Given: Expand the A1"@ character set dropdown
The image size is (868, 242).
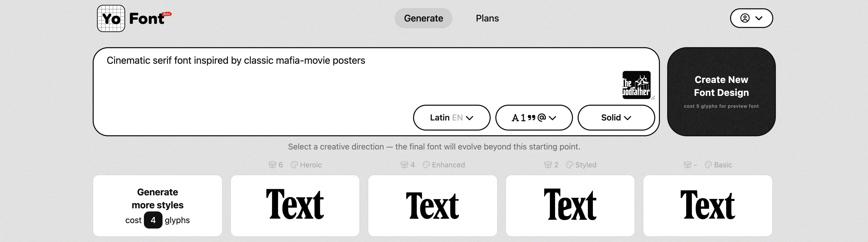Looking at the screenshot, I should tap(534, 117).
